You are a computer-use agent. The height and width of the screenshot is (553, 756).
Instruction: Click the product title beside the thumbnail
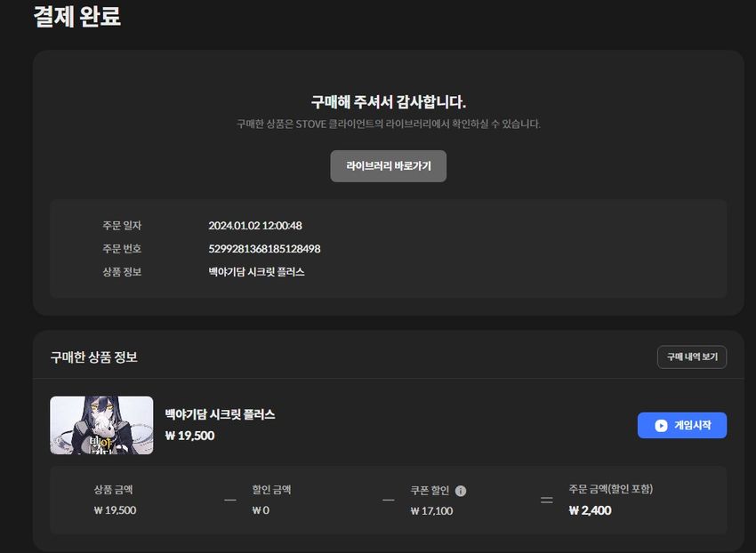click(x=220, y=414)
